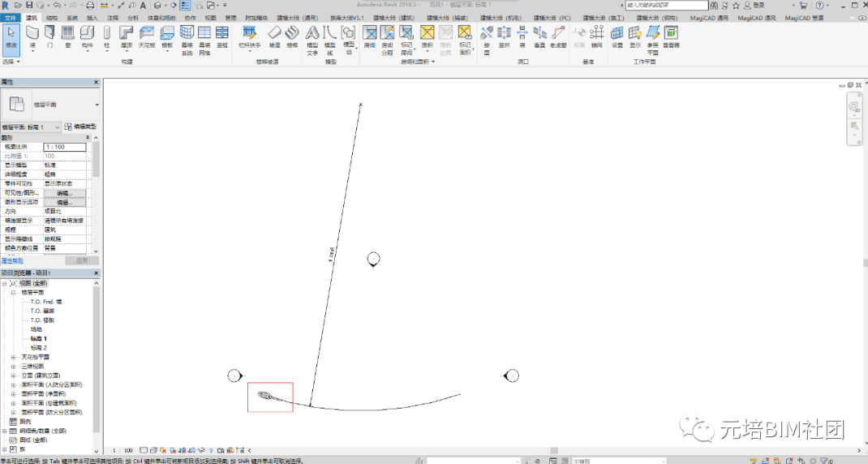Screen dimensions: 868x464
Task: Expand the 立面 (建筑立面) tree node
Action: click(x=13, y=376)
